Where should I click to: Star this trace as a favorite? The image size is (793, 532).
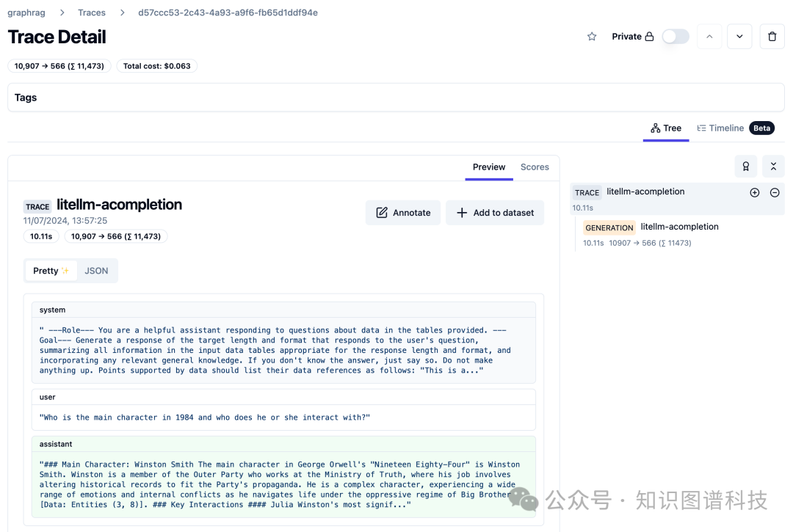coord(592,37)
